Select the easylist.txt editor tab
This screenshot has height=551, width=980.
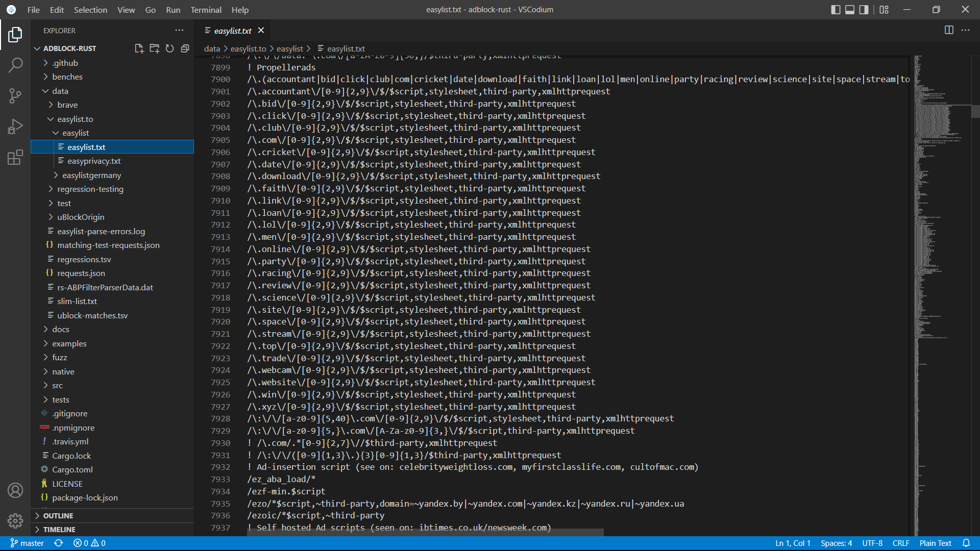[x=232, y=31]
